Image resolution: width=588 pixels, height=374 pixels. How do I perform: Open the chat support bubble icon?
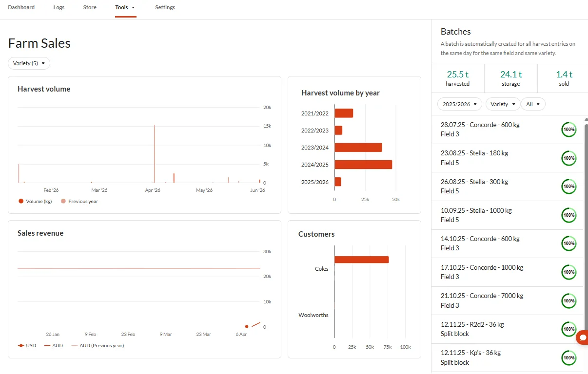point(582,337)
